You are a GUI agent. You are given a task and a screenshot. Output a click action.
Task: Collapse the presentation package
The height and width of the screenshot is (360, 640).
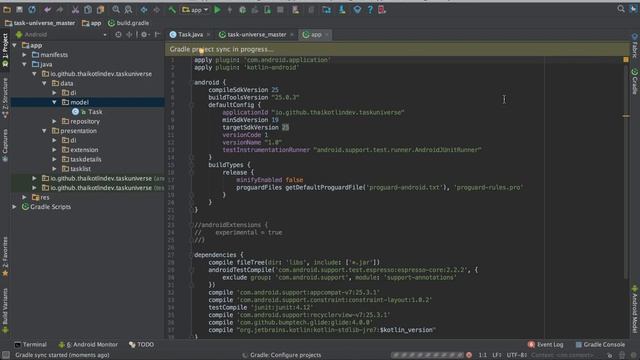(44, 131)
